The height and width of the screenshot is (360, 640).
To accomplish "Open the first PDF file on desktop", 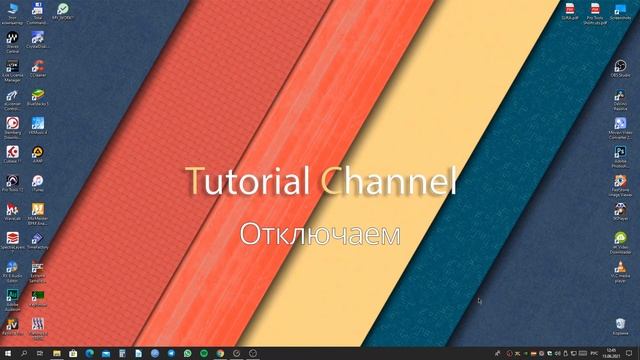I will [570, 11].
